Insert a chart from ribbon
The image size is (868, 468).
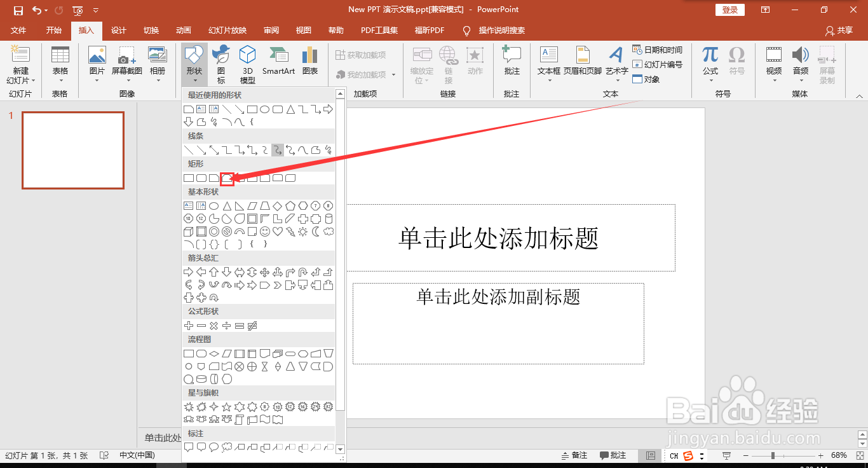[x=310, y=61]
